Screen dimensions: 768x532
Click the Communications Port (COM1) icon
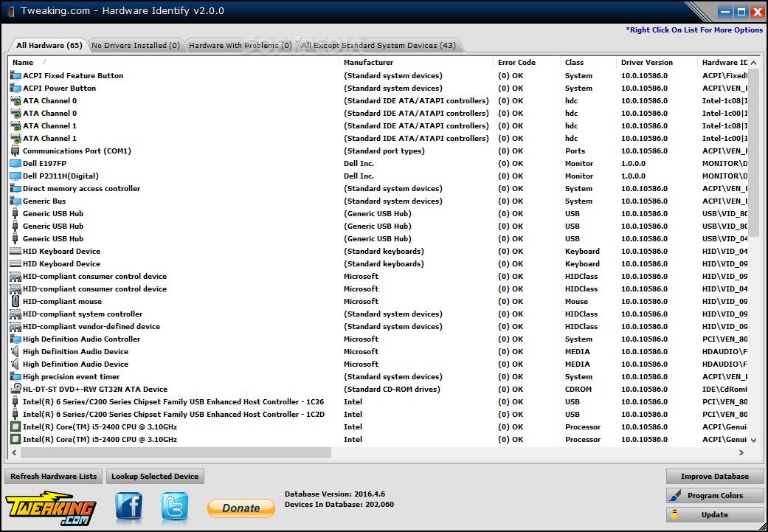point(15,151)
